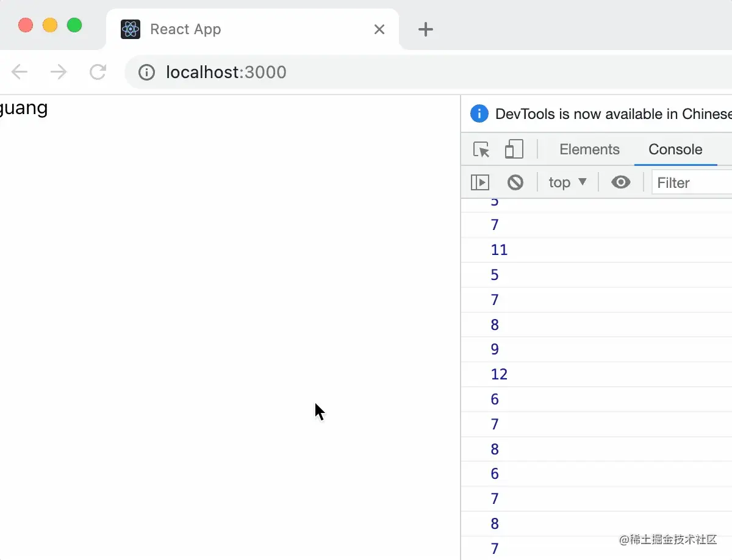Click the macOS yellow minimize button

point(50,25)
